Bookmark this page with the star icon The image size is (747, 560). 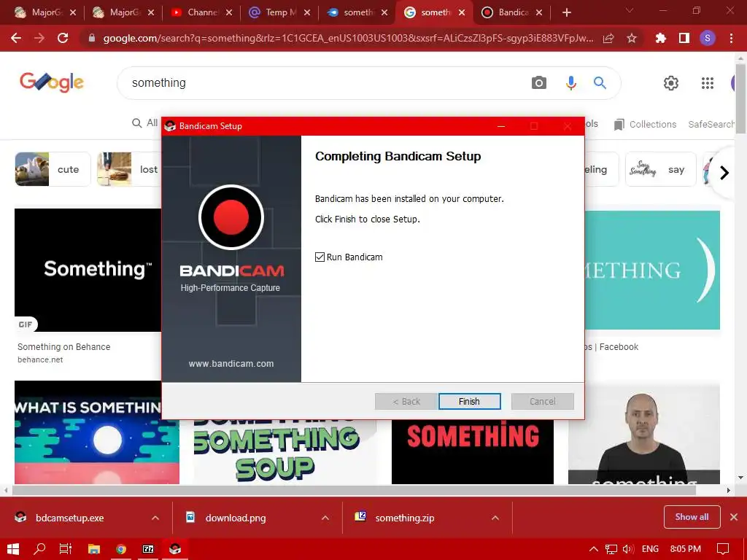point(632,38)
